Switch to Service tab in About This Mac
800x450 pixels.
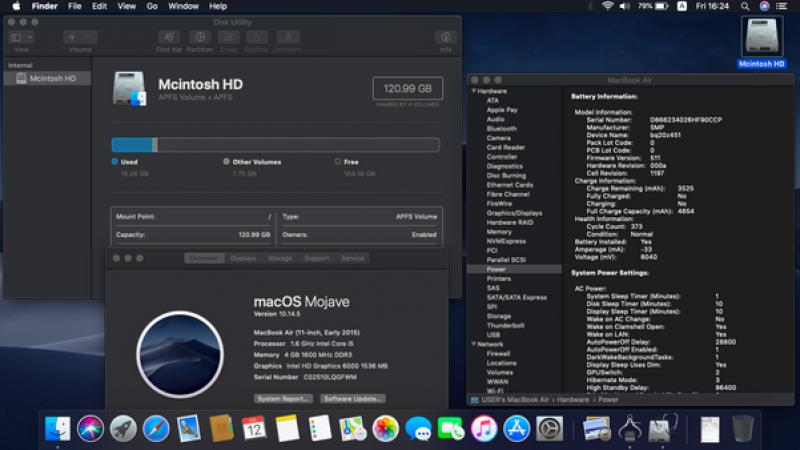(353, 258)
